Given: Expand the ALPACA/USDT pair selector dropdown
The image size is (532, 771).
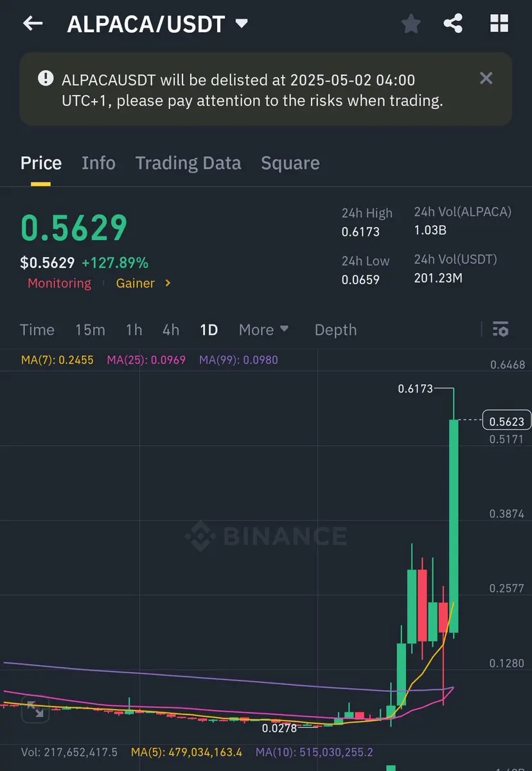Looking at the screenshot, I should coord(242,24).
